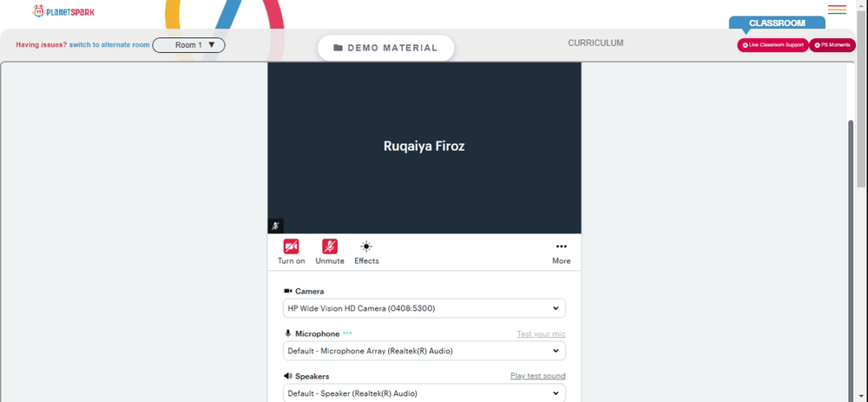Click PS Moments button

pos(832,45)
